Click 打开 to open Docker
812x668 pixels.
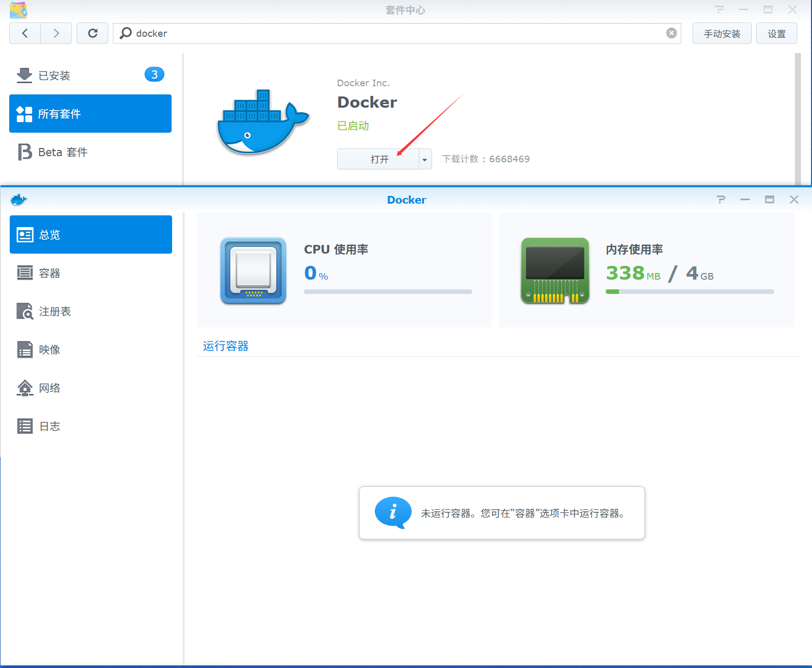pyautogui.click(x=378, y=159)
